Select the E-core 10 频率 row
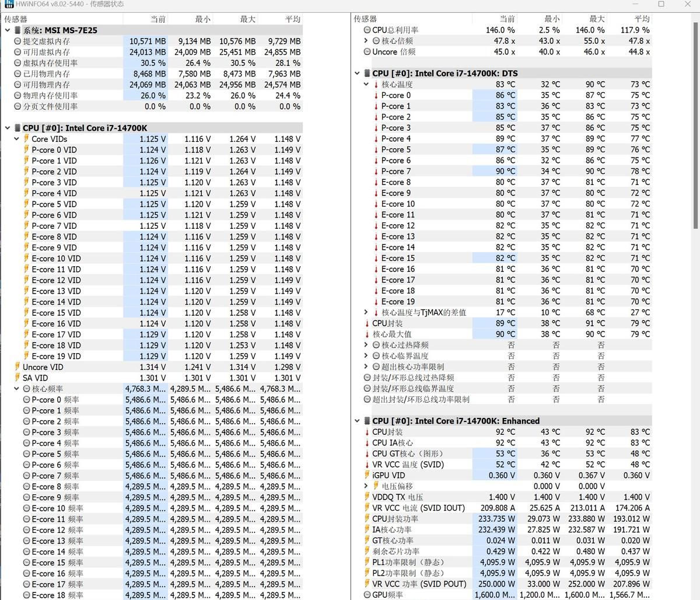Viewport: 700px width, 600px height. [152, 508]
